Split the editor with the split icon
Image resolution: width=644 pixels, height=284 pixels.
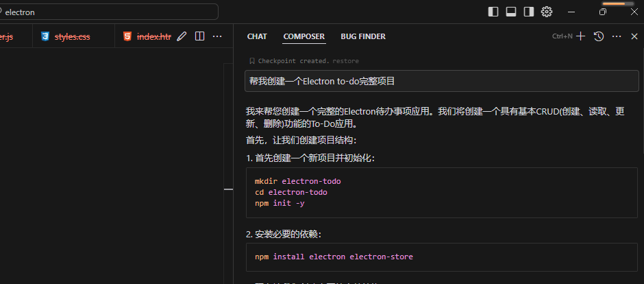point(199,36)
